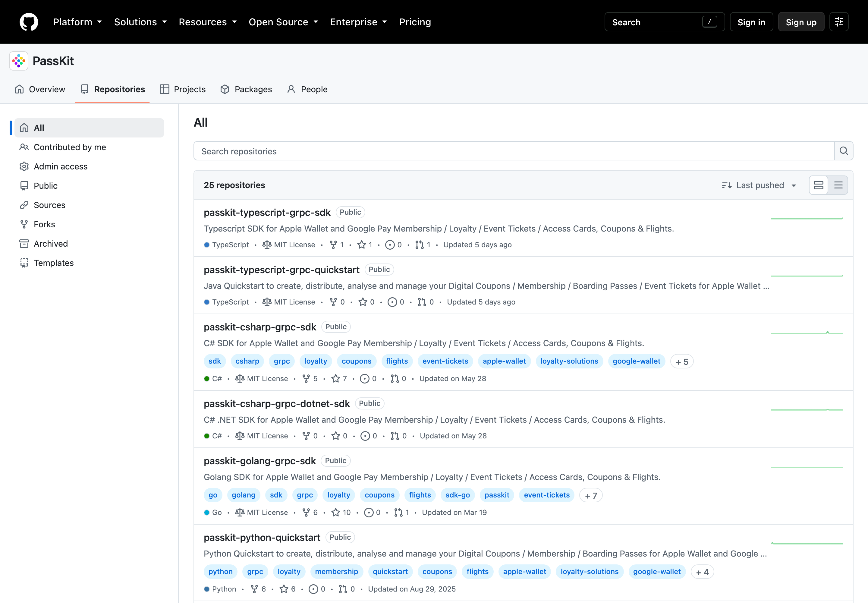The width and height of the screenshot is (868, 603).
Task: Click the search magnifier button for repositories
Action: tap(844, 151)
